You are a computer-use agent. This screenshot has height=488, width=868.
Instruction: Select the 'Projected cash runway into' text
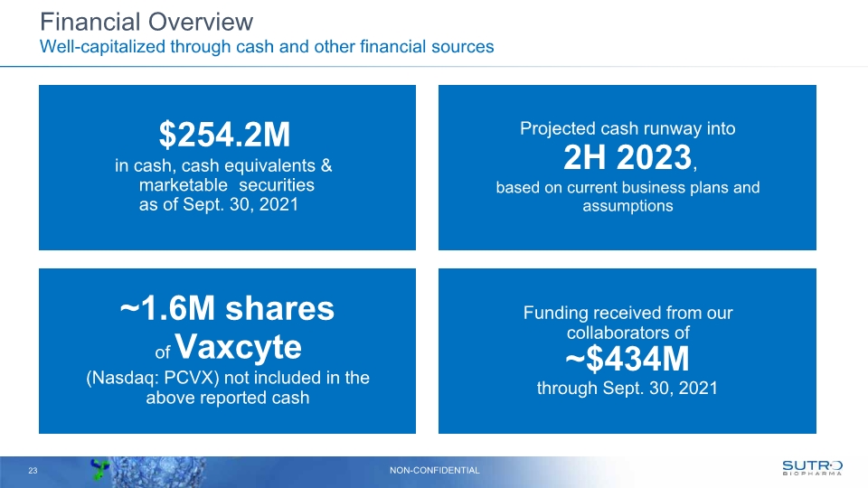tap(627, 128)
